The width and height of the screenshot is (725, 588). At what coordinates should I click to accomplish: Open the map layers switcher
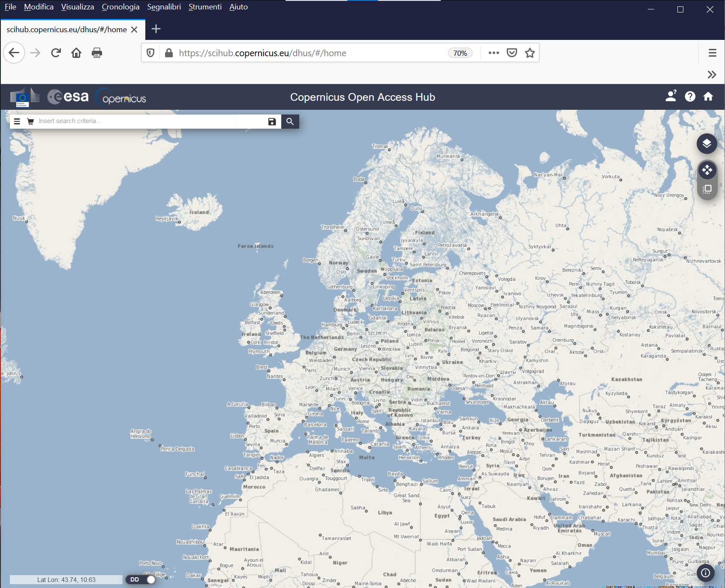707,143
